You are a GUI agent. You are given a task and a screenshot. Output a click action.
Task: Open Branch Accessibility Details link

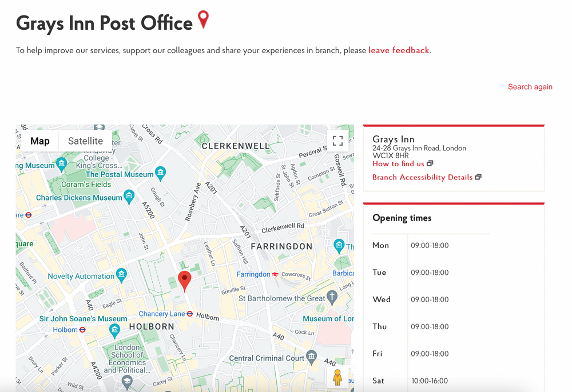(x=423, y=177)
